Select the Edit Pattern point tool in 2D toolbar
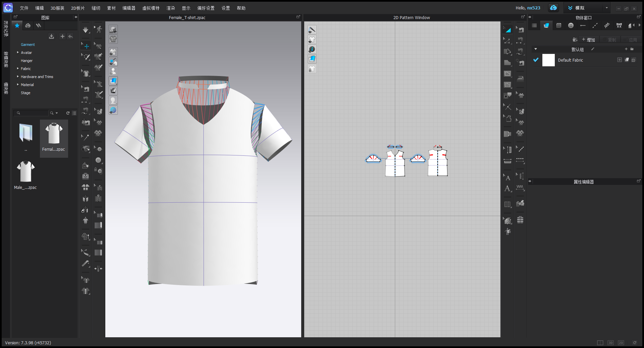The image size is (644, 348). tap(507, 41)
